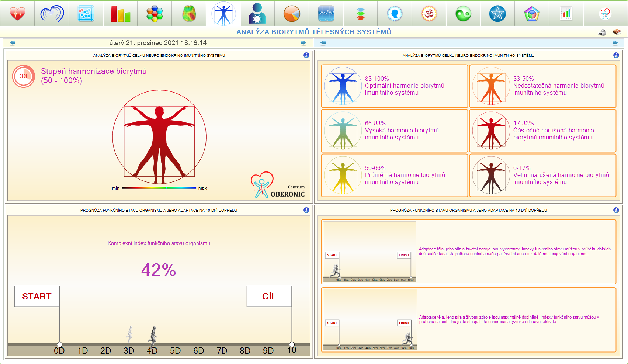Open the brain map module
Screen dimensions: 628x364
pos(189,14)
